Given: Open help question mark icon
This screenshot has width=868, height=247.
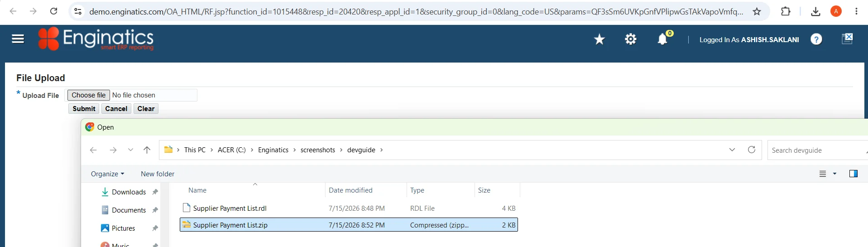Looking at the screenshot, I should (x=816, y=39).
